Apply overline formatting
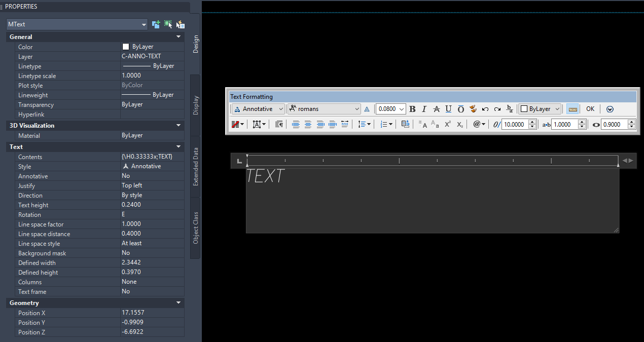 (x=460, y=109)
